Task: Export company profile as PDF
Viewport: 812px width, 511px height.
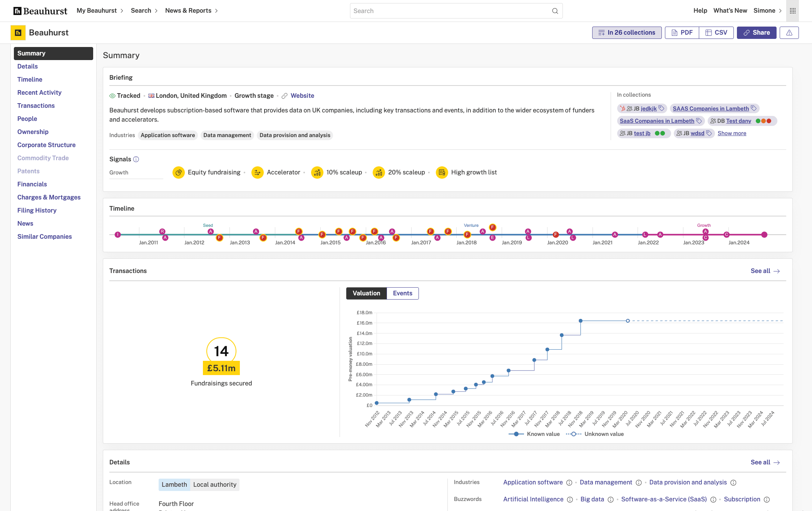Action: click(682, 33)
